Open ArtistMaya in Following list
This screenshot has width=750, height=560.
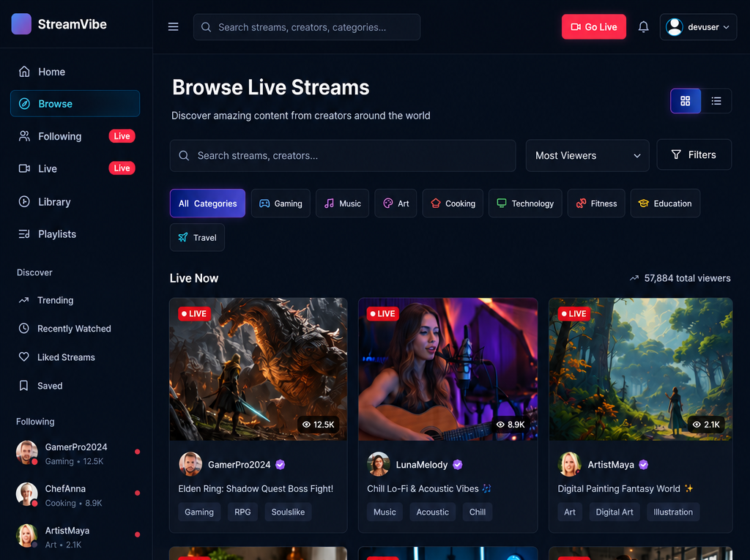[78, 537]
